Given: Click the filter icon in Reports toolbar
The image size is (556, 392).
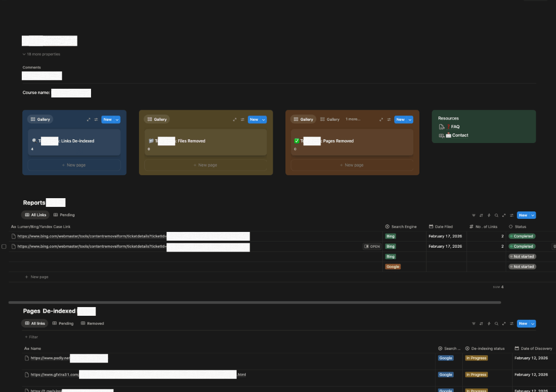Looking at the screenshot, I should (x=474, y=215).
